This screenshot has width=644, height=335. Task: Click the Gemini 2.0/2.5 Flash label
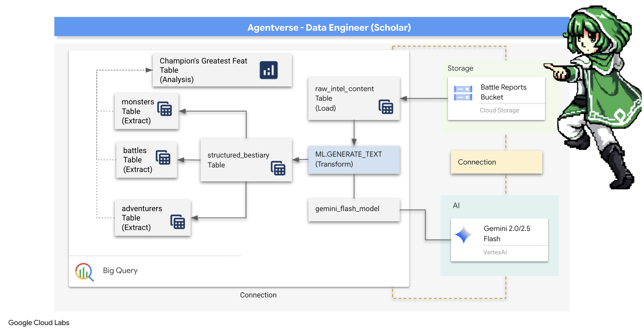(507, 233)
